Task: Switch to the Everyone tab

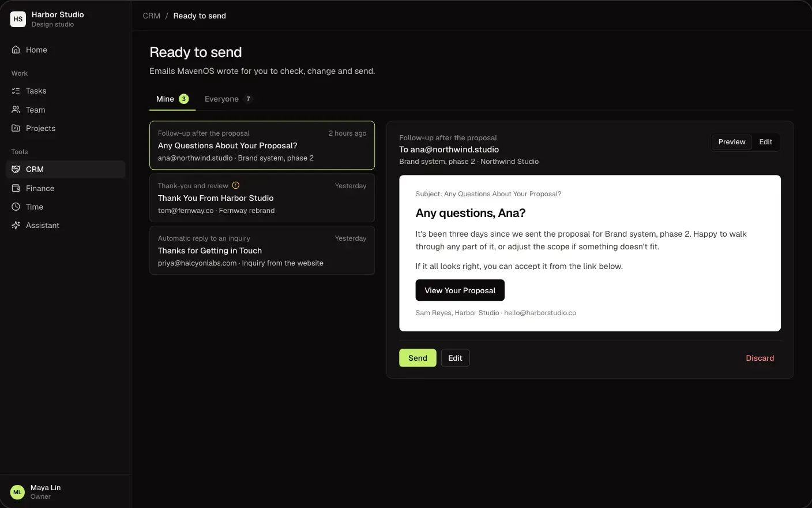Action: [228, 99]
